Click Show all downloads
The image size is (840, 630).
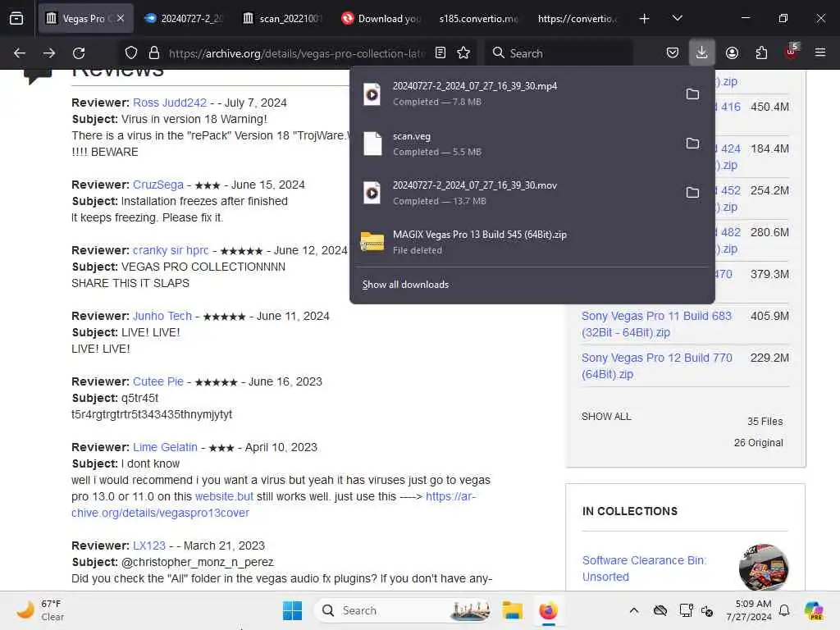coord(405,285)
